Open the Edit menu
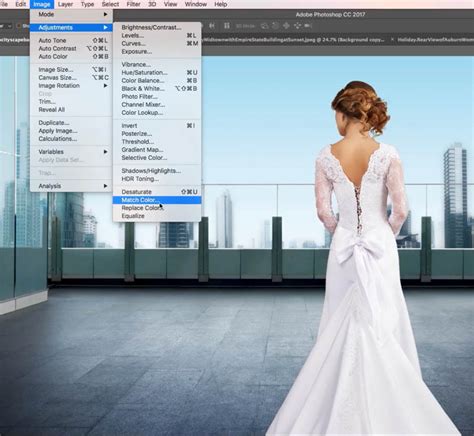 click(21, 4)
